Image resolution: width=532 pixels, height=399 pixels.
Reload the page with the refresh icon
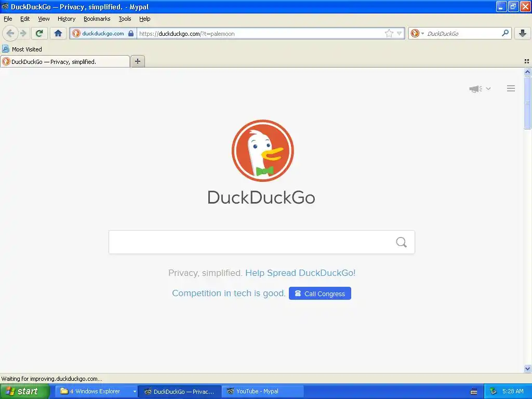tap(39, 33)
